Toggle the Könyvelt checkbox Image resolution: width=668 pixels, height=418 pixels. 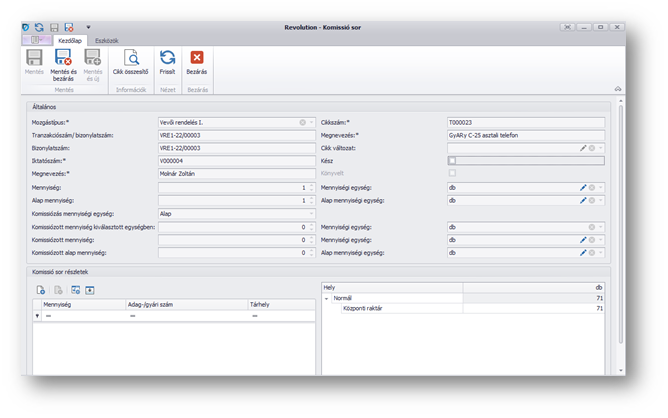452,174
